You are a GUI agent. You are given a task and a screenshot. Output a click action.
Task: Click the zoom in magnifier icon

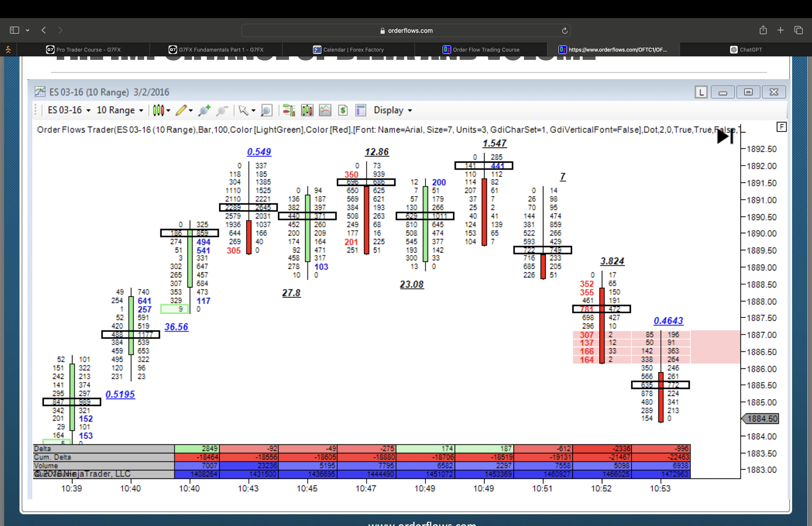[204, 110]
